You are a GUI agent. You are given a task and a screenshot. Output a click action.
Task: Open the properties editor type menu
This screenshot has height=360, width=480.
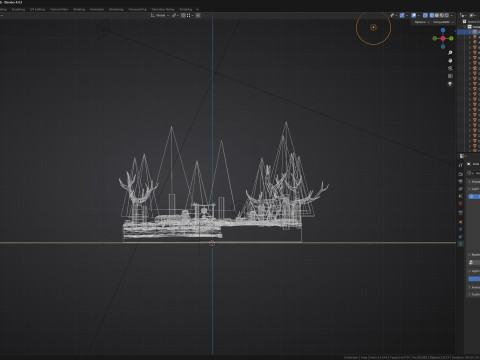462,156
